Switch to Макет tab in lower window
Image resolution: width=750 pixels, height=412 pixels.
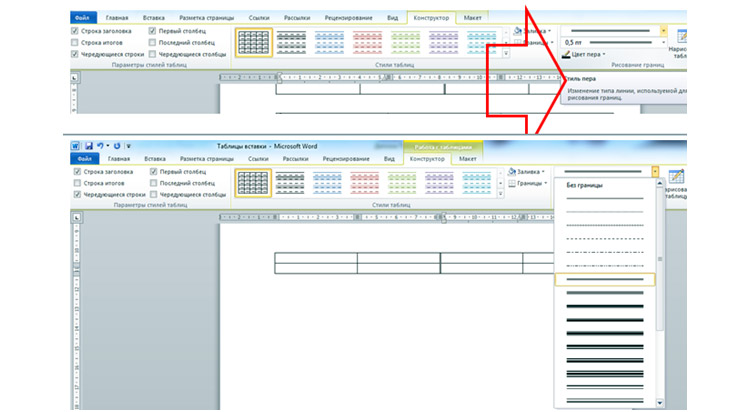pos(467,158)
